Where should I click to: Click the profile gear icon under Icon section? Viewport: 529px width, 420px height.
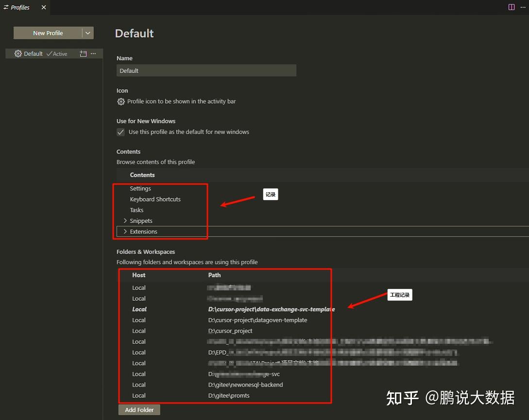pyautogui.click(x=121, y=101)
